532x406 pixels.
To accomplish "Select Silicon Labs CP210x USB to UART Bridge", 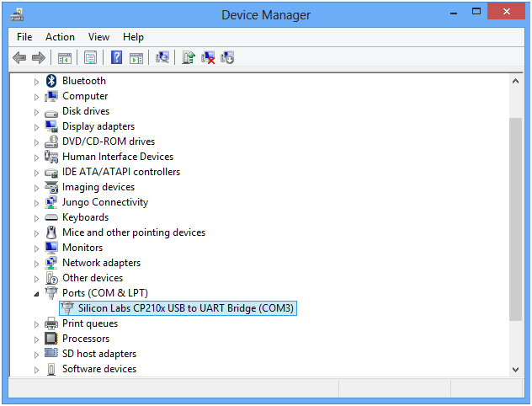I will [x=185, y=308].
